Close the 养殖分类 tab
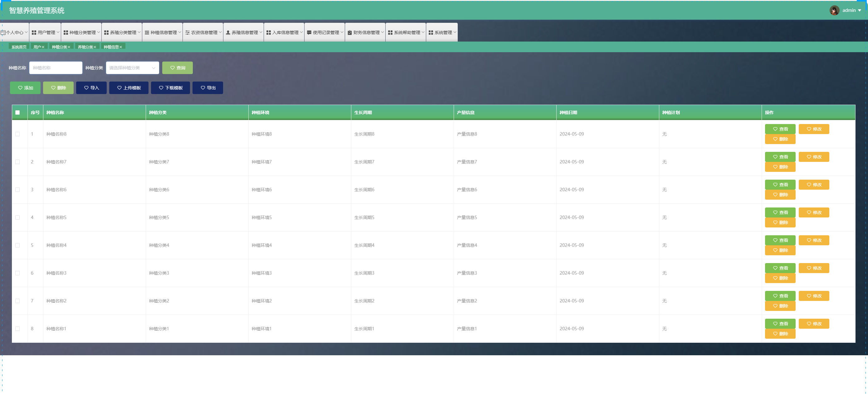868x394 pixels. click(95, 47)
